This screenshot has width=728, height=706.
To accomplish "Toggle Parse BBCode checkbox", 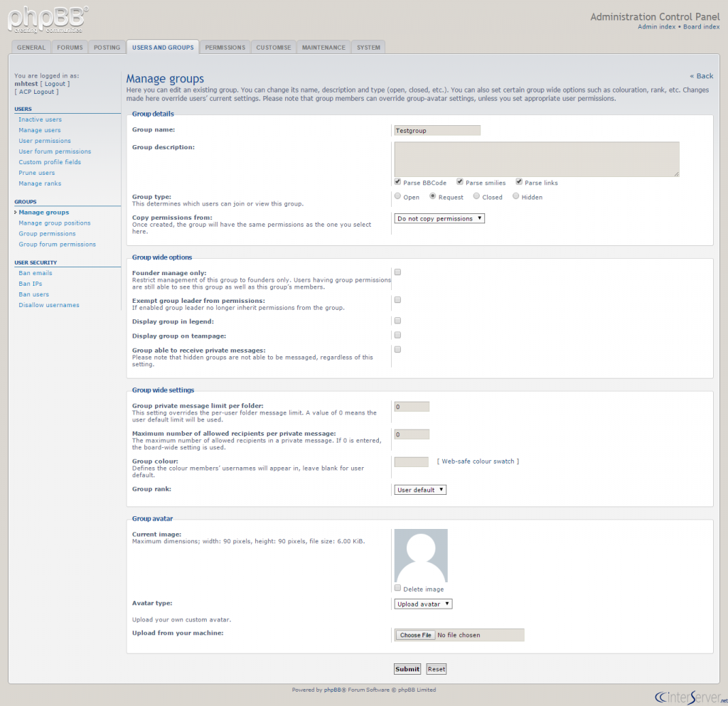I will point(397,181).
